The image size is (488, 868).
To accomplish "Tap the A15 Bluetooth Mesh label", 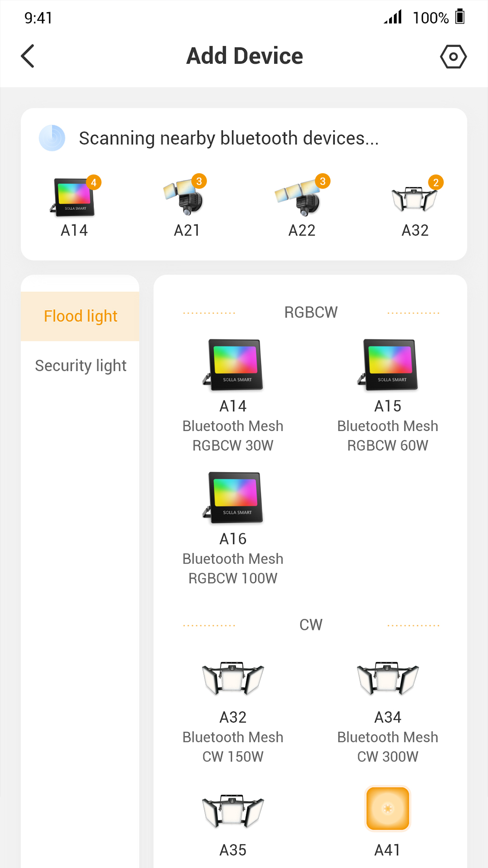I will [x=388, y=426].
